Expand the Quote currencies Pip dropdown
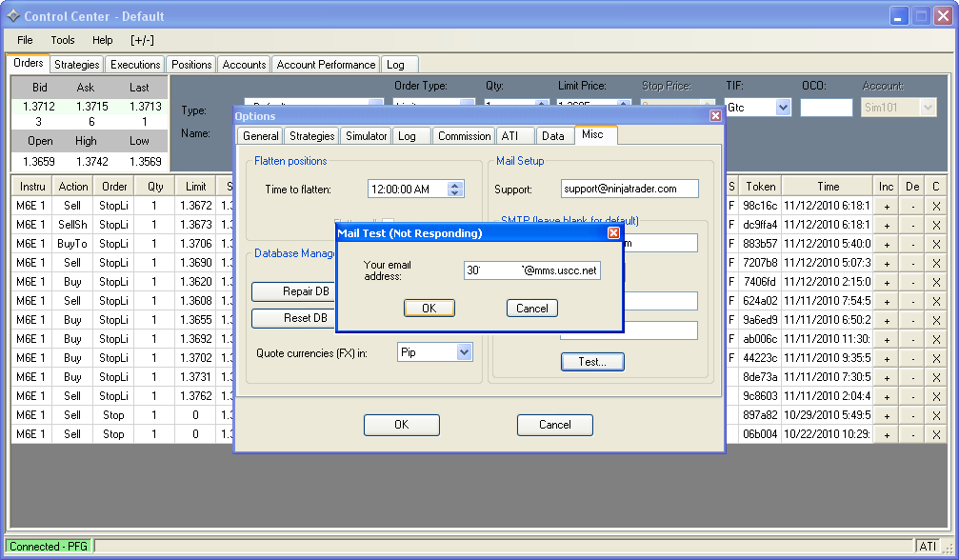Screen dimensions: 959x560 [x=464, y=352]
